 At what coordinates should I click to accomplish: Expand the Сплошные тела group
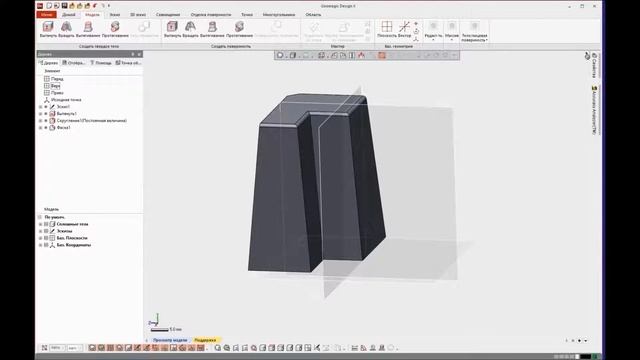pyautogui.click(x=40, y=224)
